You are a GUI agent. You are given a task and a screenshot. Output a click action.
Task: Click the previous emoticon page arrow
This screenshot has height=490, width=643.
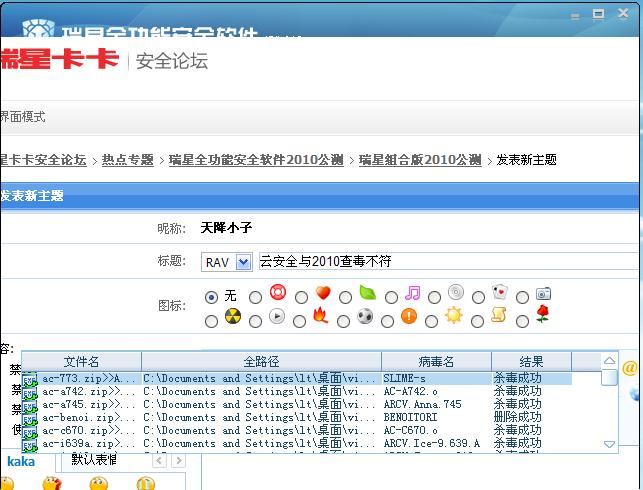coord(160,461)
